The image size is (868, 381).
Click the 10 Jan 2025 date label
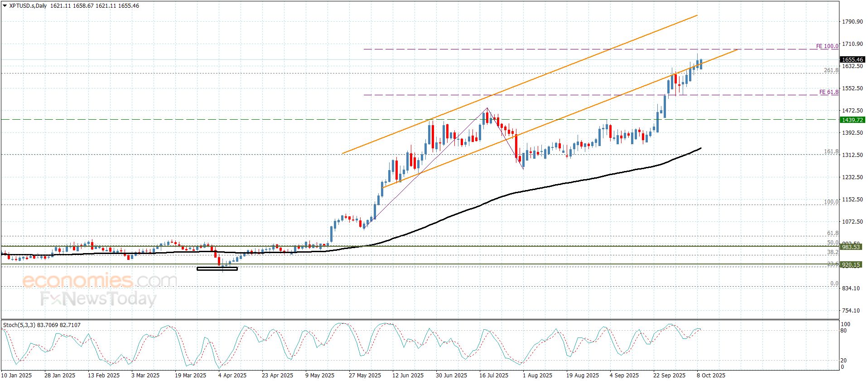[x=17, y=376]
